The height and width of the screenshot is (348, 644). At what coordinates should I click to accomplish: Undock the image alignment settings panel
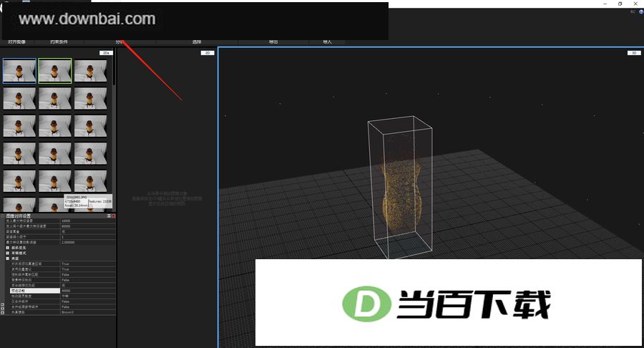109,216
